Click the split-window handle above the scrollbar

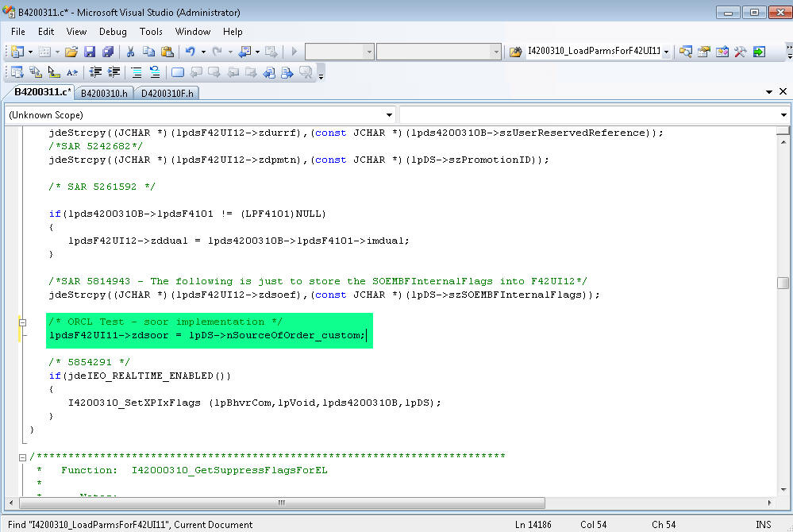[x=783, y=131]
